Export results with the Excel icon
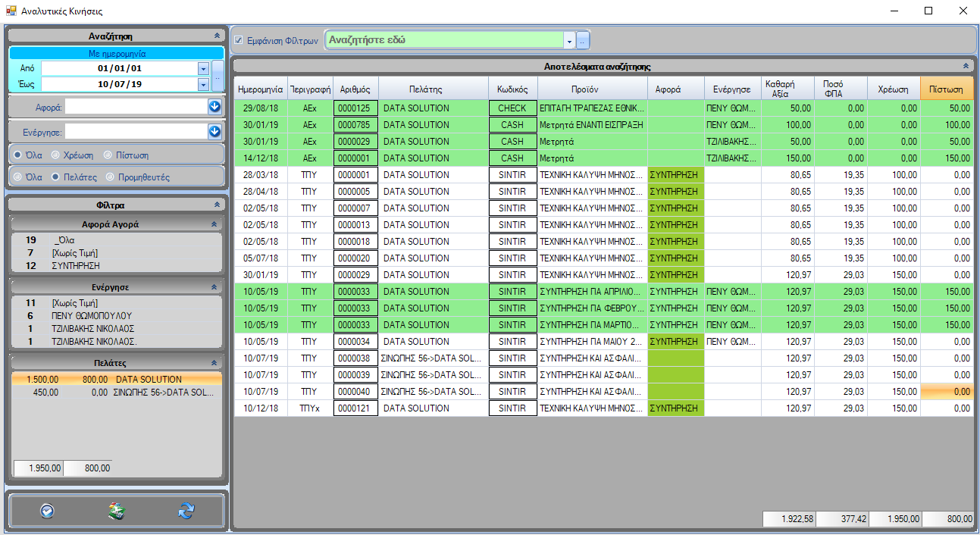The width and height of the screenshot is (980, 535). click(116, 511)
